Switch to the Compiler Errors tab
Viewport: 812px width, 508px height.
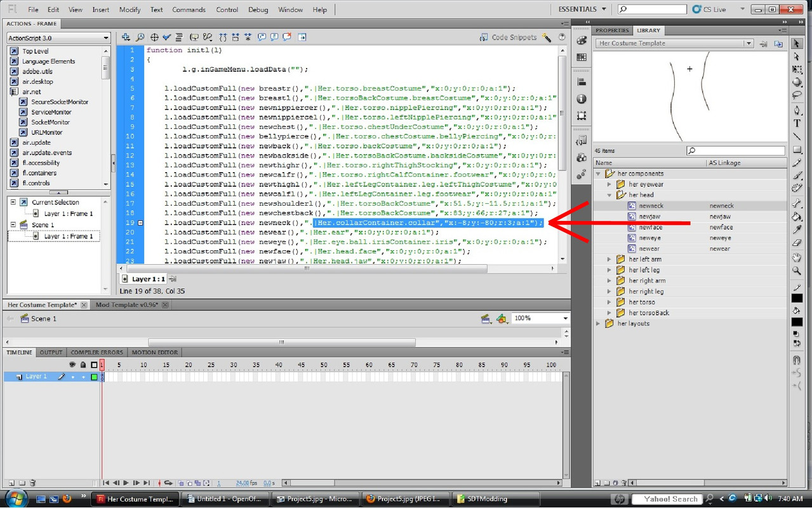[97, 352]
